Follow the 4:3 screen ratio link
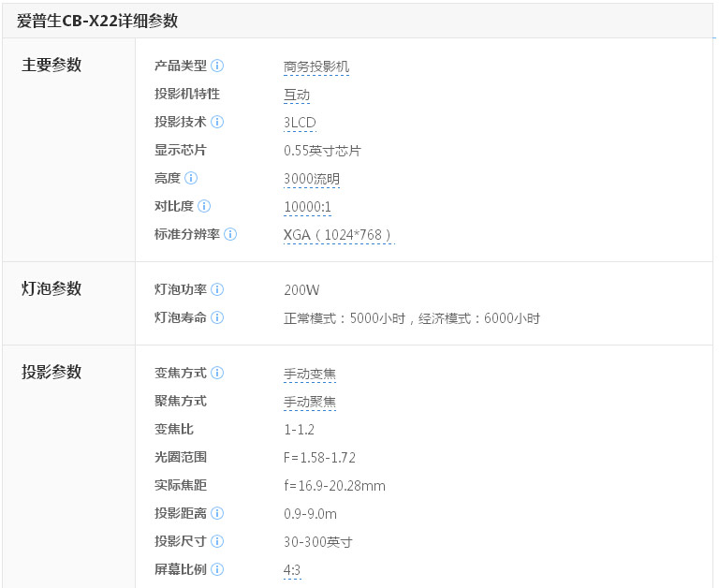The image size is (719, 588). (x=292, y=570)
